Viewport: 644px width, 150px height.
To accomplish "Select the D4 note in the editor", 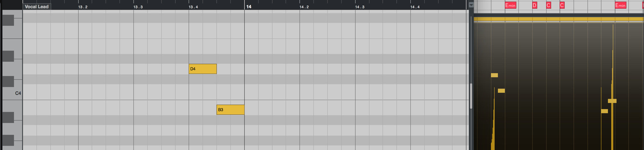I will [x=202, y=69].
